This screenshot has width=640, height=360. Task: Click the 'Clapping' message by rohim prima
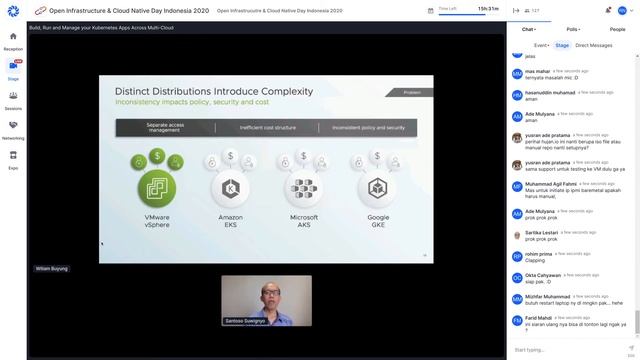click(535, 260)
